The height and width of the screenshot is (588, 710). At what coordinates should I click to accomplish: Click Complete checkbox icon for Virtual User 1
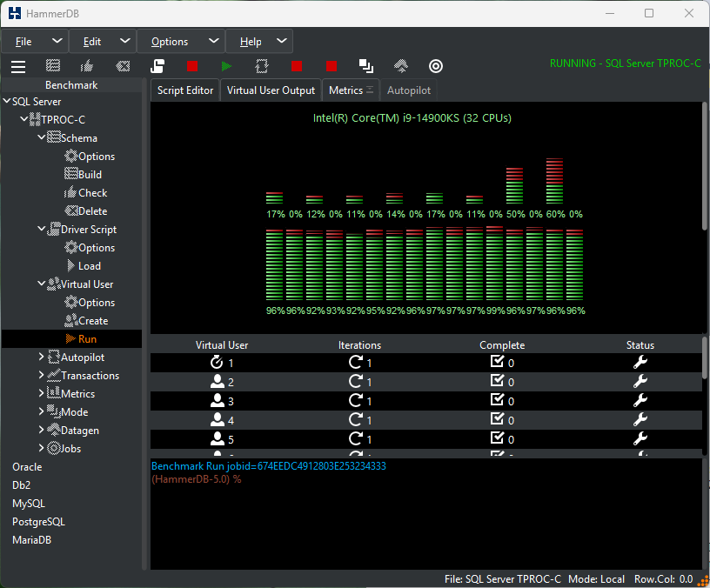click(497, 361)
